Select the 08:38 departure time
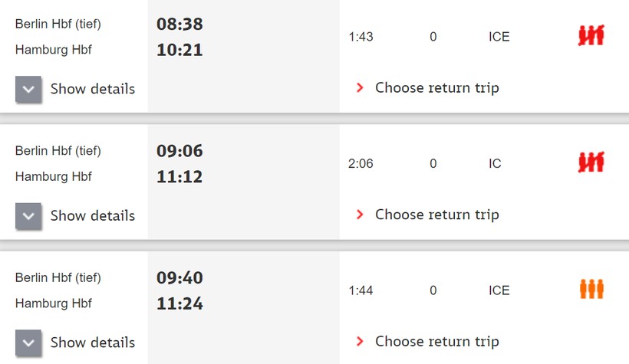The image size is (629, 364). click(179, 25)
